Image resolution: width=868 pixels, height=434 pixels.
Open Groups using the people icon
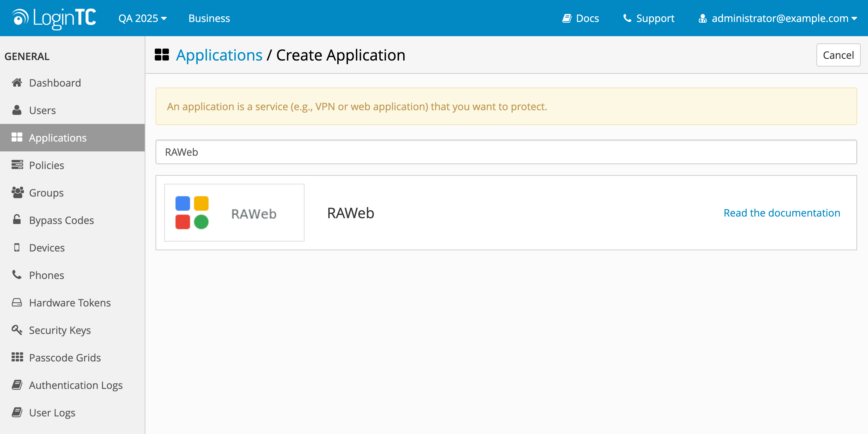coord(17,192)
